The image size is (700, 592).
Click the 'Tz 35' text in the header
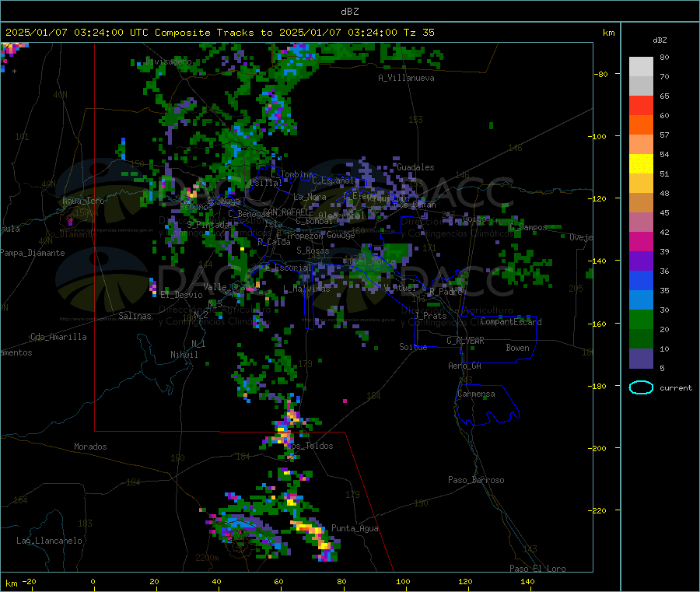[418, 33]
